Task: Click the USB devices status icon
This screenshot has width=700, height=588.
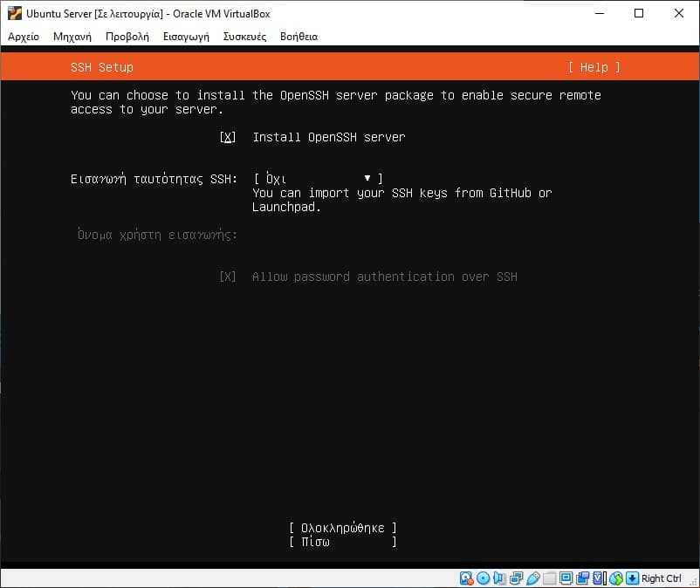Action: tap(533, 578)
